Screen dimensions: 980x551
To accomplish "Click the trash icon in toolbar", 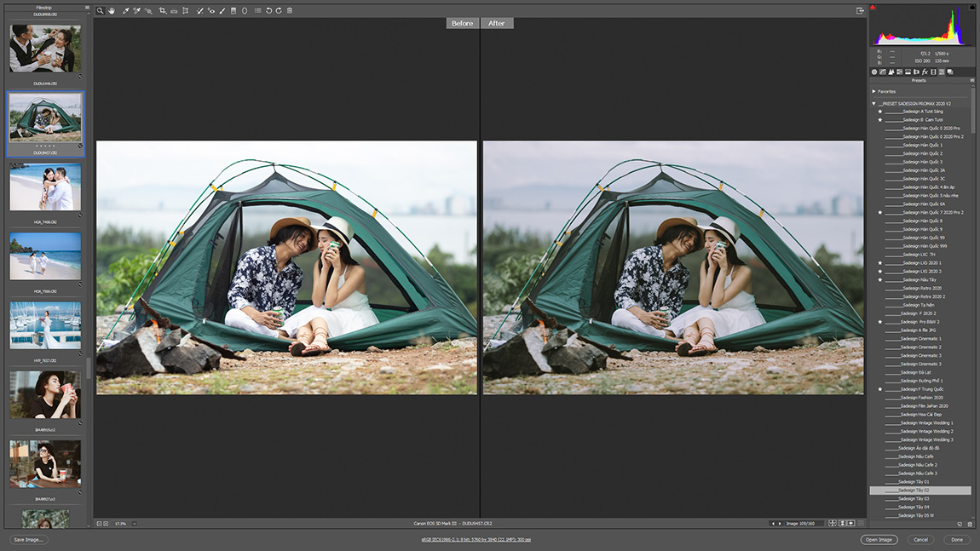I will [290, 11].
